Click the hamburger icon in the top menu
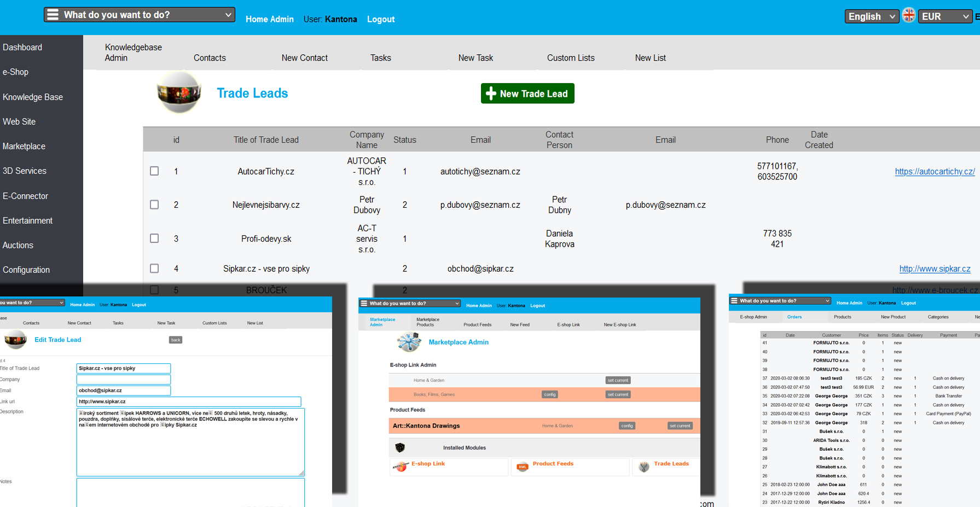The width and height of the screenshot is (980, 507). [53, 15]
